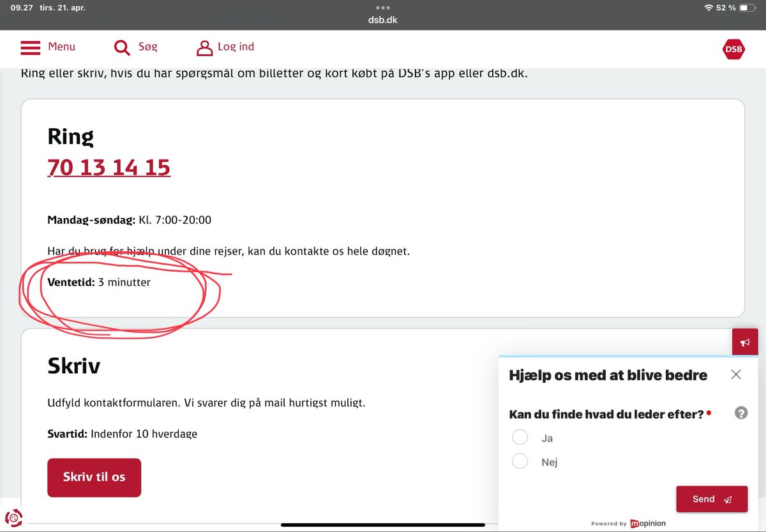Click the Skriv heading
766x532 pixels.
(74, 366)
